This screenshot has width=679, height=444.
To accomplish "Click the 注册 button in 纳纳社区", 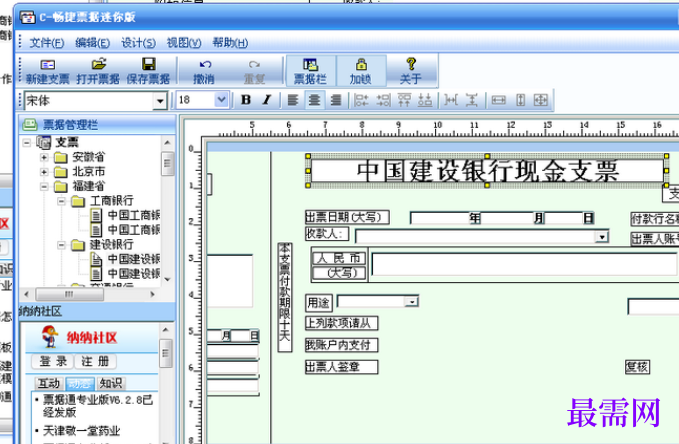I will point(95,361).
